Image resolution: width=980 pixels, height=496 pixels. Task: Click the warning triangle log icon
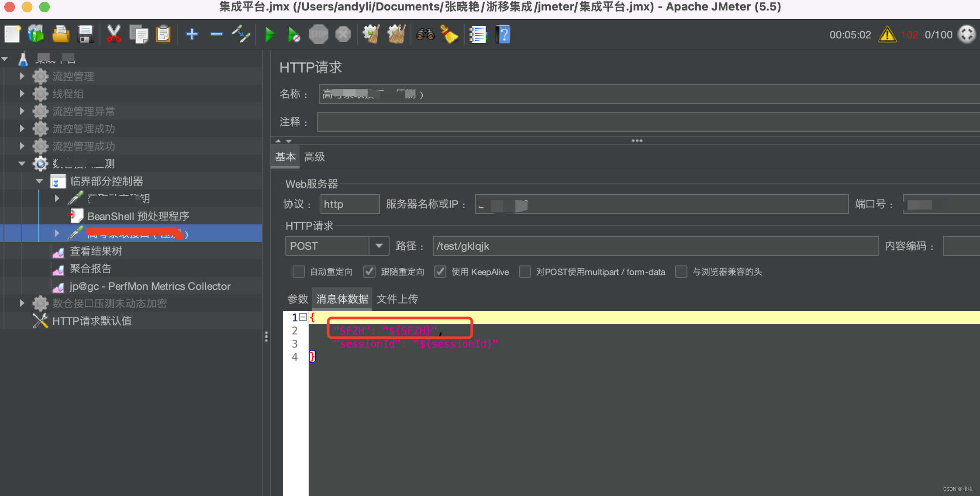pos(887,34)
